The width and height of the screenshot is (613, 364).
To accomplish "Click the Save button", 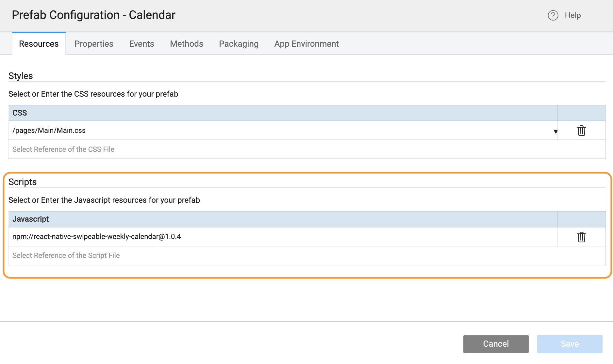I will [x=570, y=344].
